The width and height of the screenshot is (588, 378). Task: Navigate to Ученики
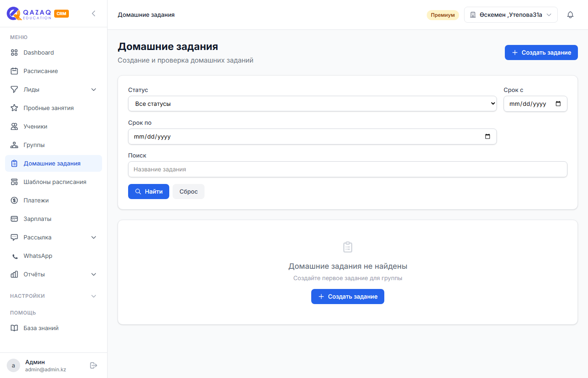click(53, 126)
